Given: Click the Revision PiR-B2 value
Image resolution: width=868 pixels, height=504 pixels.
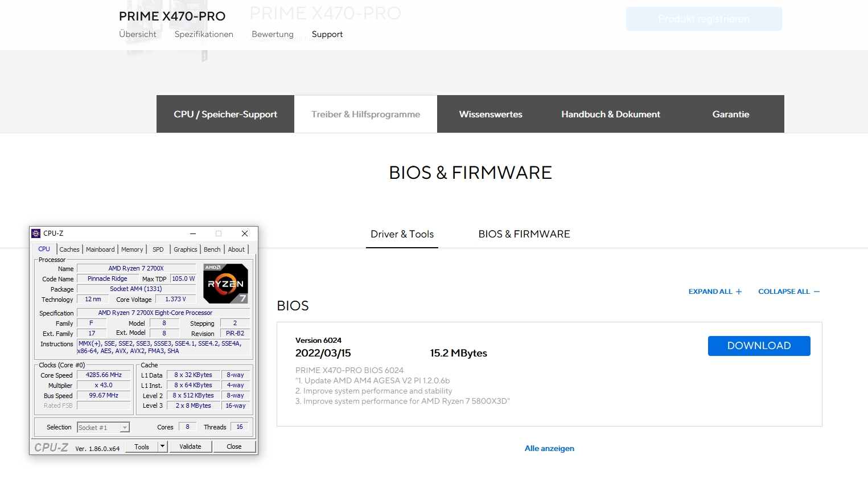Looking at the screenshot, I should point(235,333).
